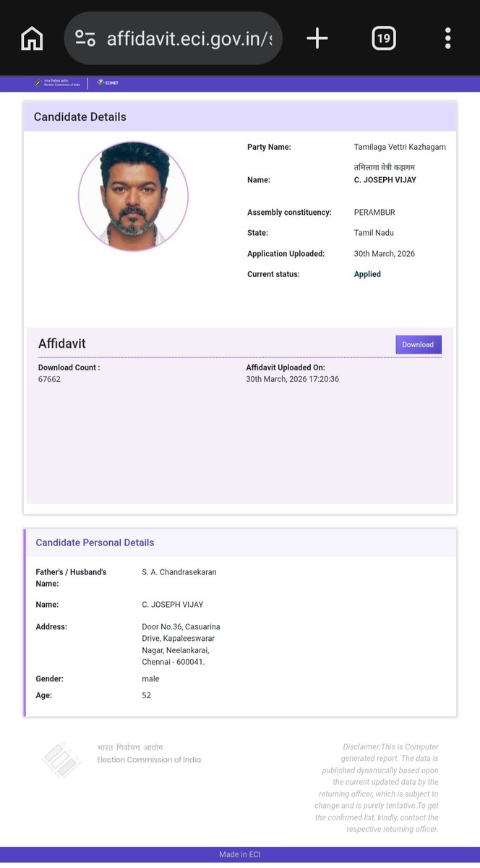480x868 pixels.
Task: Select the Made in ECI footer text
Action: pos(240,855)
